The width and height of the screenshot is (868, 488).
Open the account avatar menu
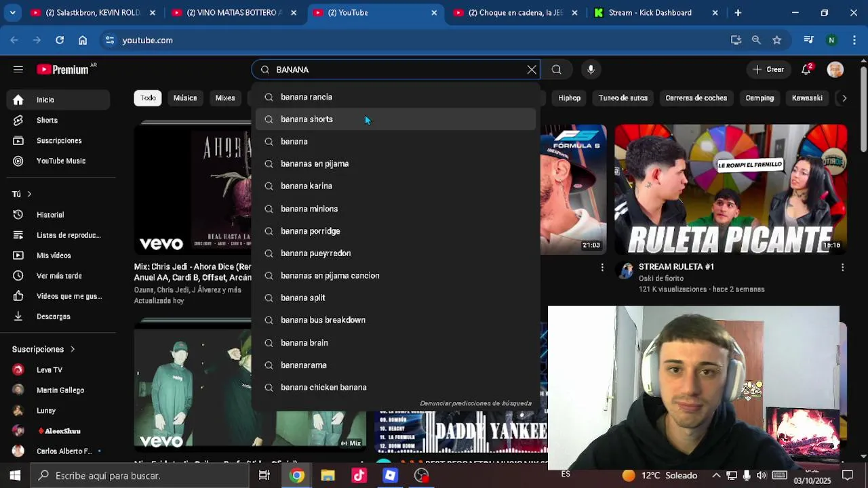pos(835,69)
